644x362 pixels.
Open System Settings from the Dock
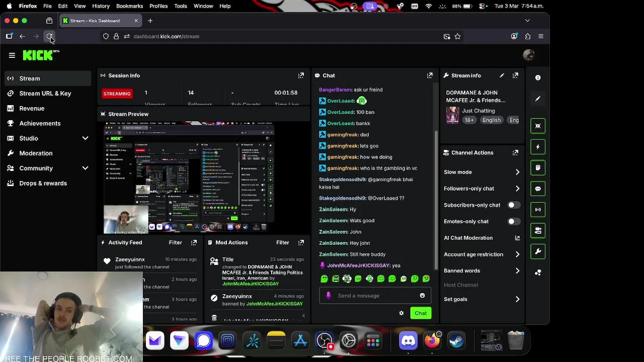[349, 341]
